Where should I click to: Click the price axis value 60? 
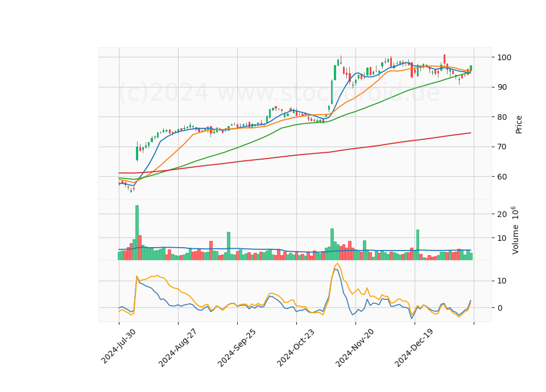(502, 177)
